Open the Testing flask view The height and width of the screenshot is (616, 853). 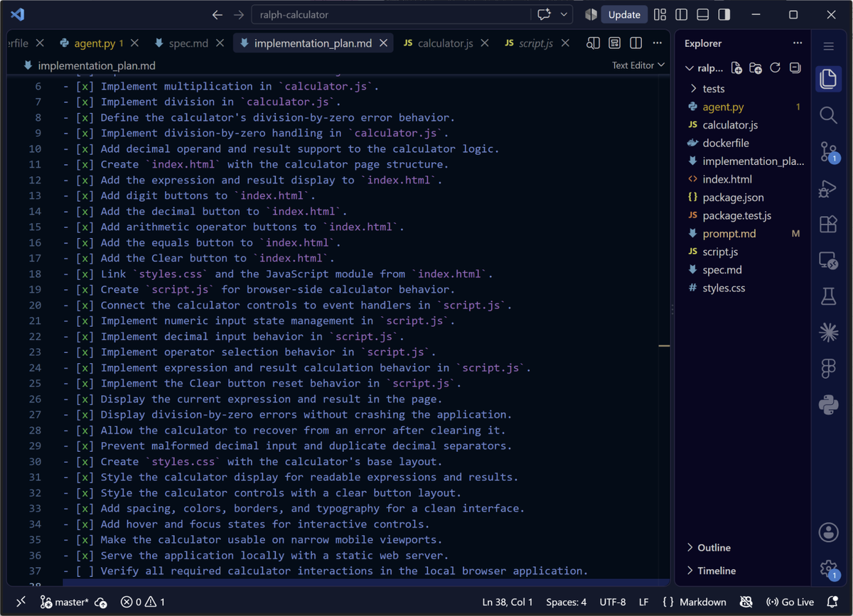point(828,296)
